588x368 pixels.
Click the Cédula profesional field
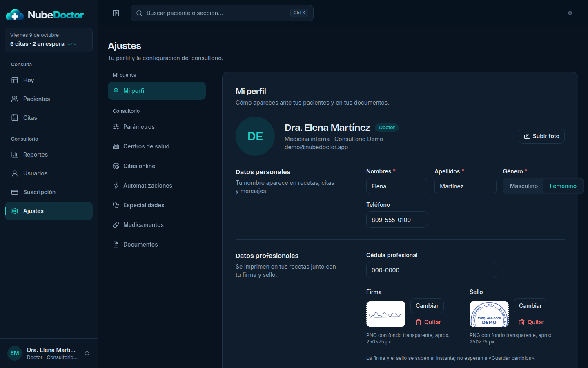coord(432,270)
